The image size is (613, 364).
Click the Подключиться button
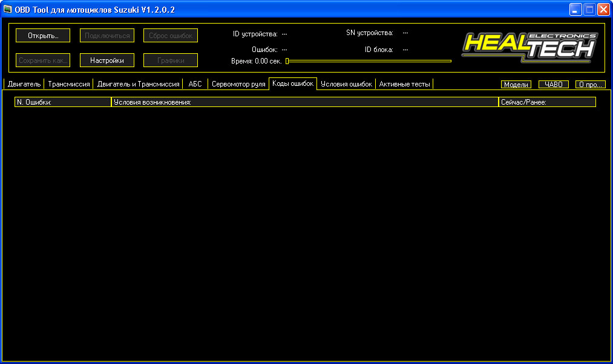point(107,36)
